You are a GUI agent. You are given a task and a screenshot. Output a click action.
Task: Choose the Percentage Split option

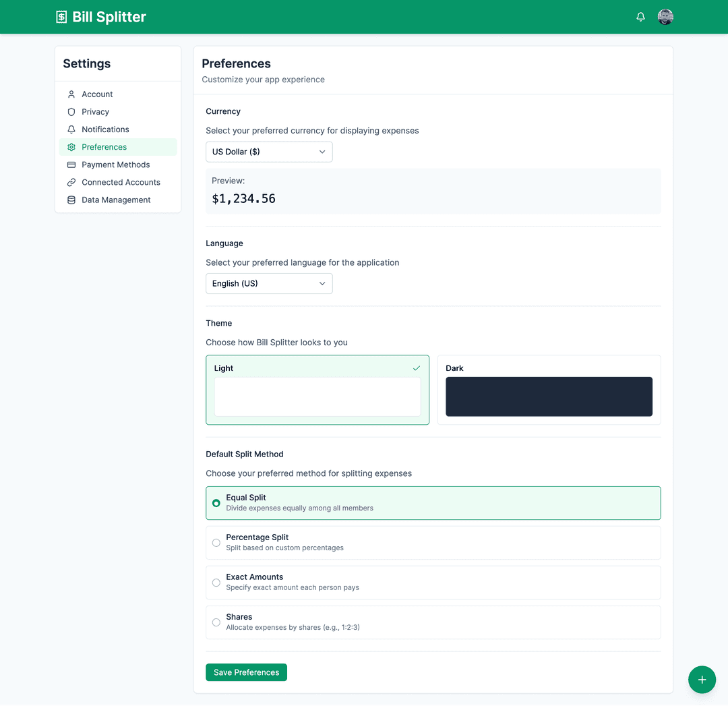click(216, 543)
